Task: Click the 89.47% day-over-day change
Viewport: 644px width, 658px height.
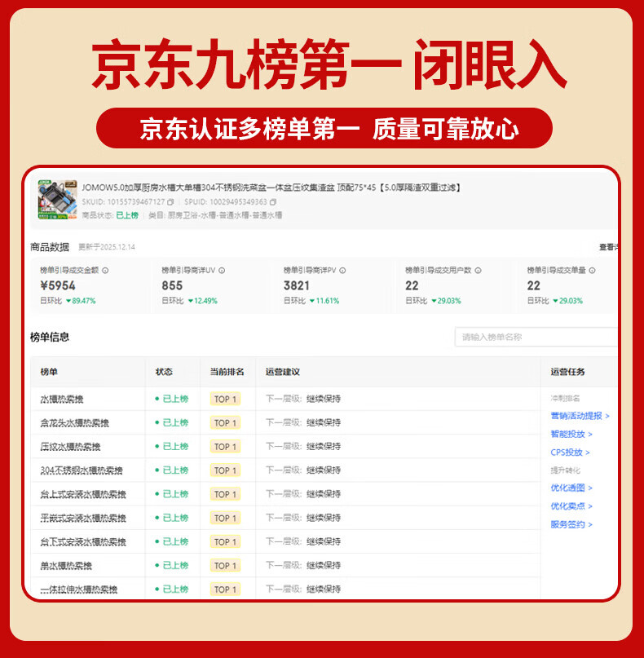Action: [81, 301]
